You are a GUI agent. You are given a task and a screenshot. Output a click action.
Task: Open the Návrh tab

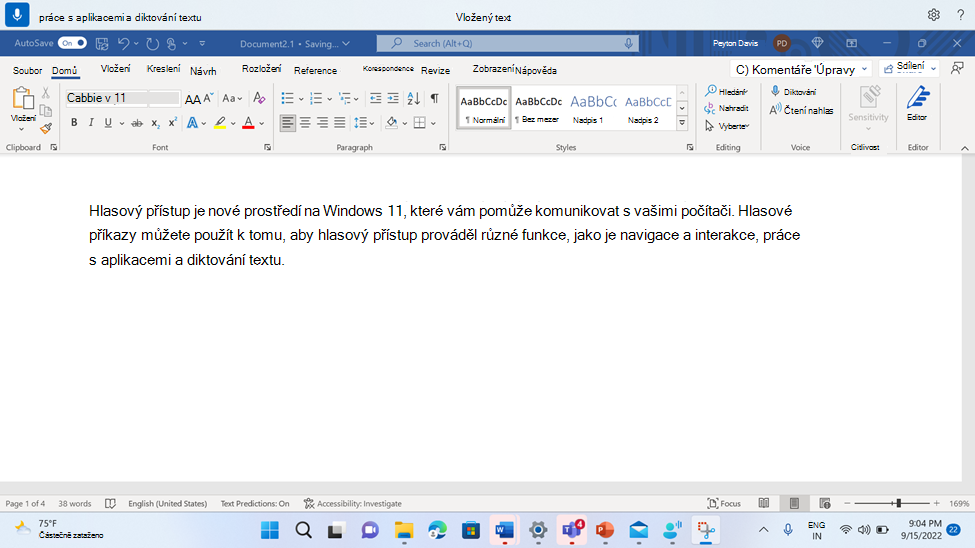(203, 71)
